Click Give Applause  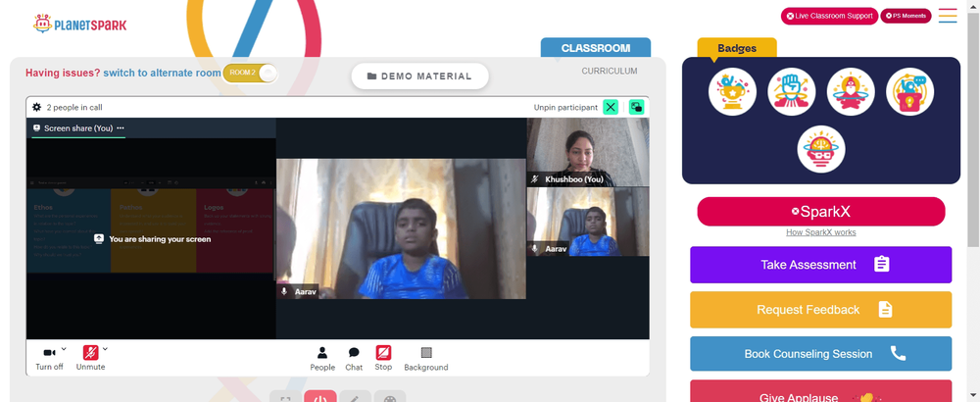click(x=820, y=392)
